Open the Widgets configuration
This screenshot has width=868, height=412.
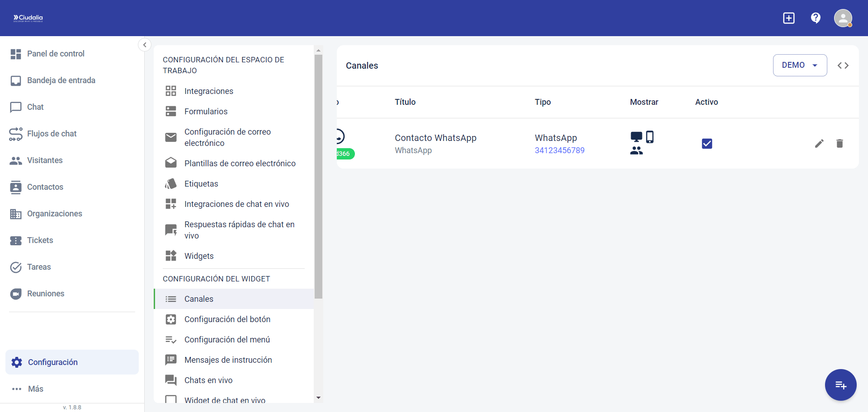(x=199, y=256)
